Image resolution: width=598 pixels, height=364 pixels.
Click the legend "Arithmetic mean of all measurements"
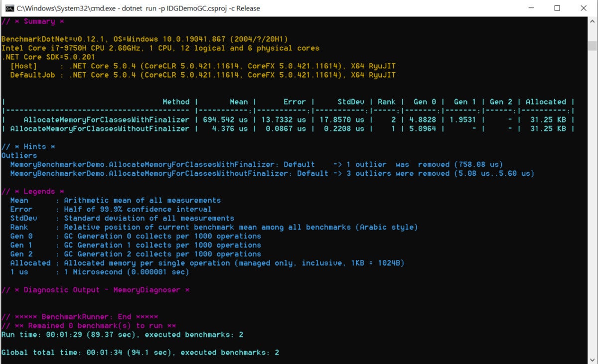click(x=143, y=201)
